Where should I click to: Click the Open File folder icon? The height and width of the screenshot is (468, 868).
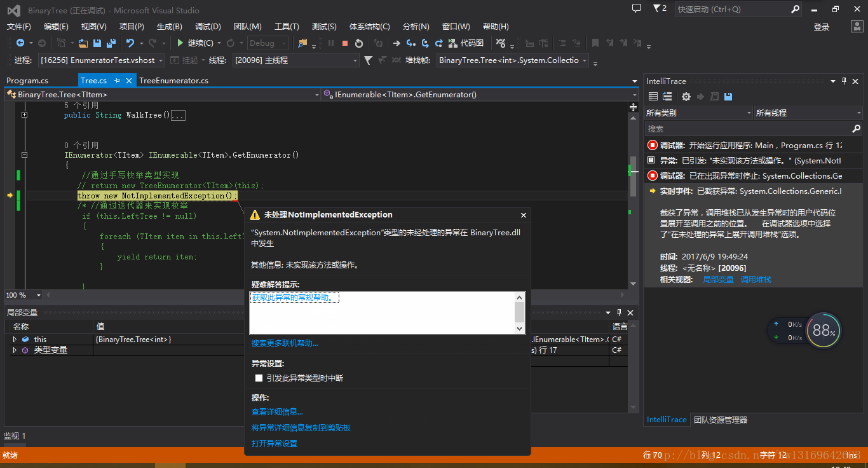click(83, 43)
